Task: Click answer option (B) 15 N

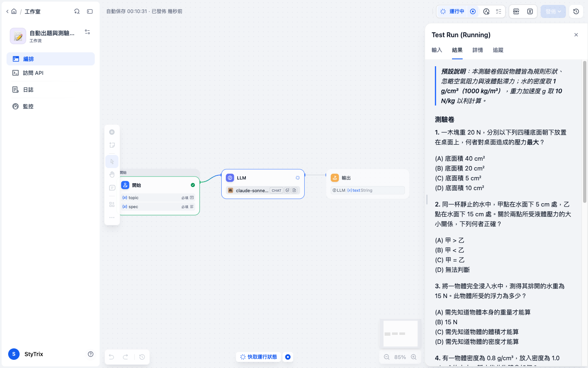Action: coord(446,322)
